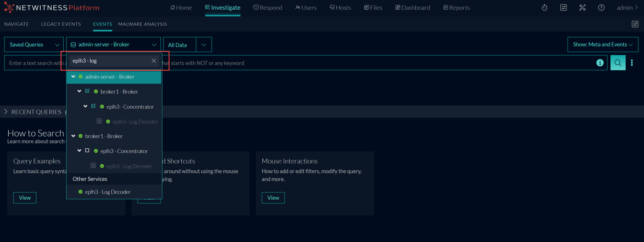
Task: Uncheck the first broker1 - Broker checkbox
Action: click(x=87, y=91)
